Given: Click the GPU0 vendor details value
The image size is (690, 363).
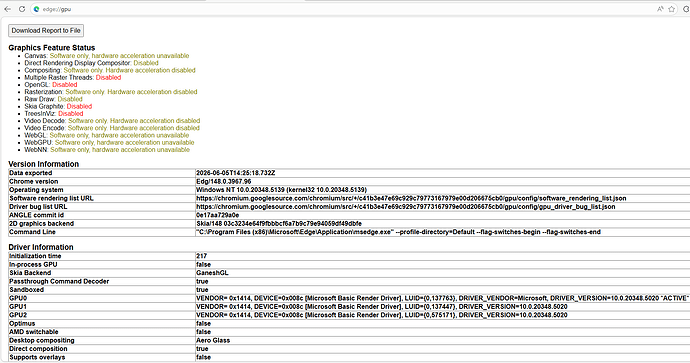Looking at the screenshot, I should [x=442, y=298].
